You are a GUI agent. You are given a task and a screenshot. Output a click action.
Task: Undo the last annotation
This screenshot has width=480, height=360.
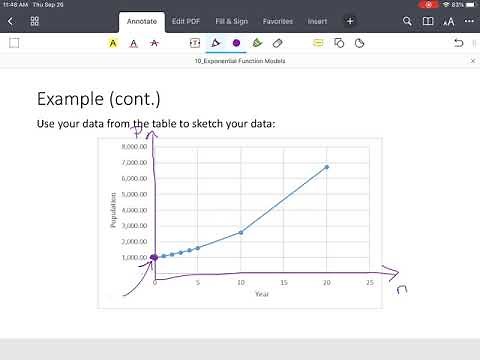(x=459, y=43)
